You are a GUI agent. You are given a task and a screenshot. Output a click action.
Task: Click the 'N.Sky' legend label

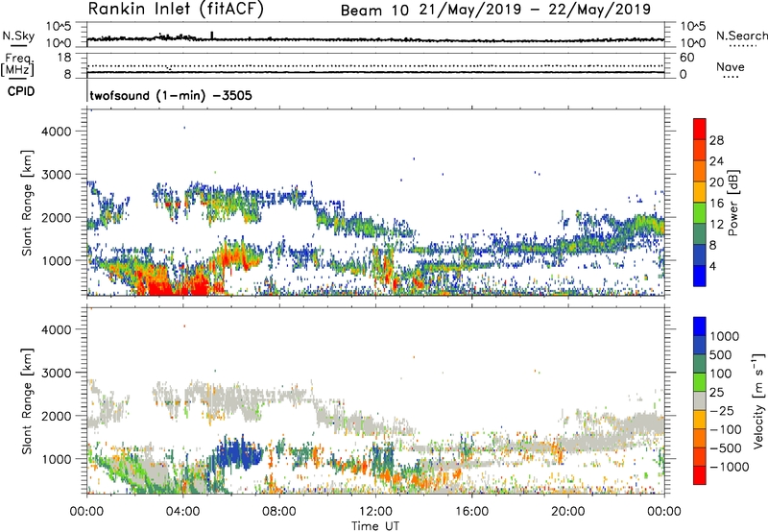pyautogui.click(x=18, y=36)
